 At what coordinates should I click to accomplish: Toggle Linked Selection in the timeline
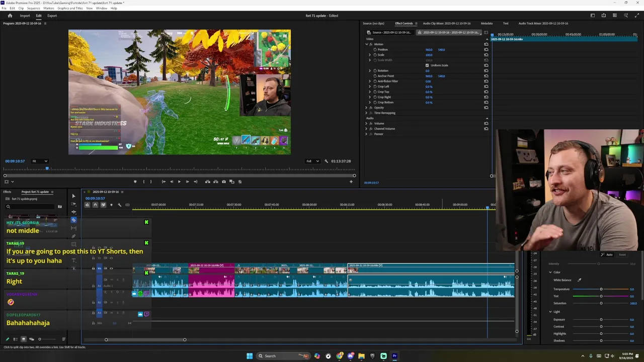pyautogui.click(x=103, y=205)
